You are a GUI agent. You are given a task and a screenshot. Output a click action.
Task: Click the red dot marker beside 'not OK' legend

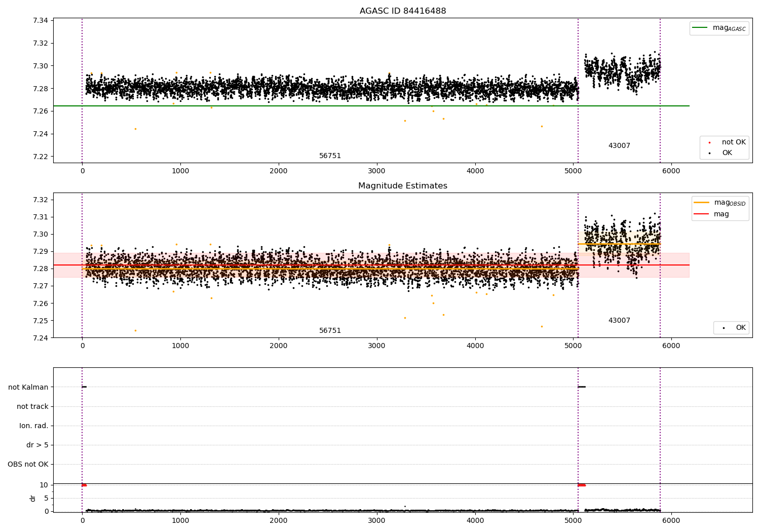[709, 143]
